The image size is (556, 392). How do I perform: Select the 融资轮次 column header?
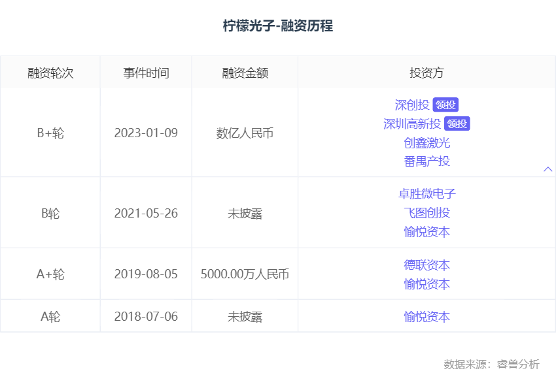pyautogui.click(x=50, y=73)
